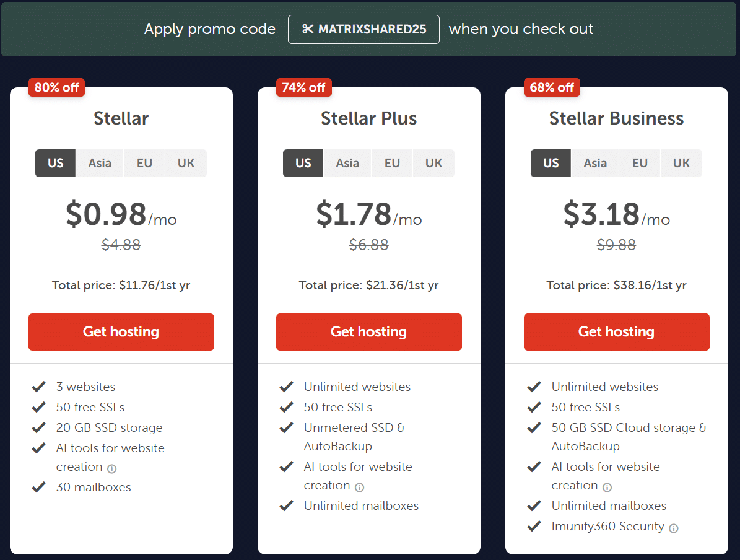
Task: Click Get hosting for Stellar Plus
Action: pos(368,332)
